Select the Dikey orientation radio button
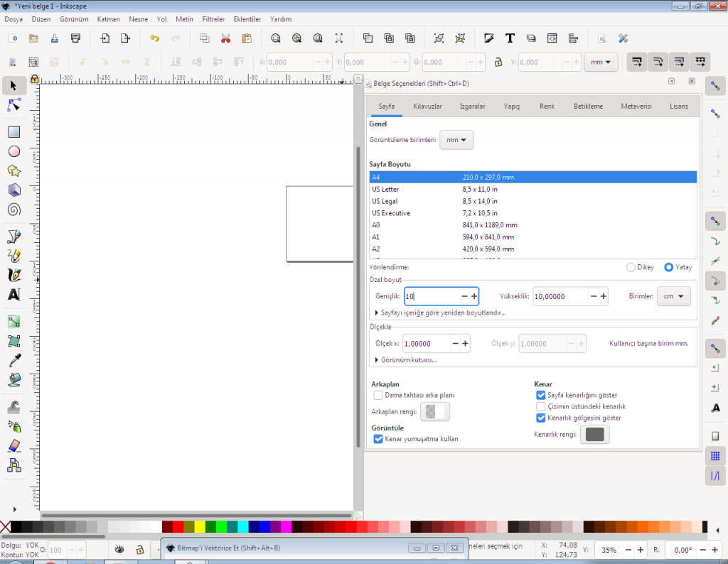This screenshot has width=728, height=564. 631,267
